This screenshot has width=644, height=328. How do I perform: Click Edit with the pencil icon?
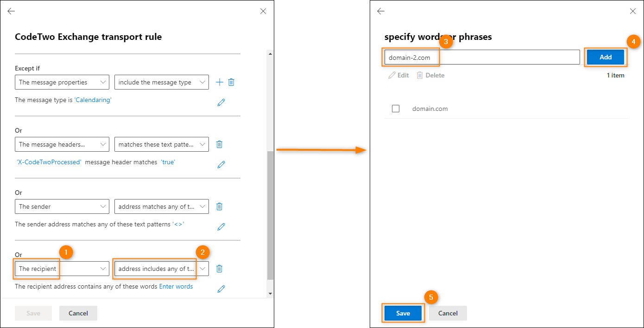click(398, 75)
